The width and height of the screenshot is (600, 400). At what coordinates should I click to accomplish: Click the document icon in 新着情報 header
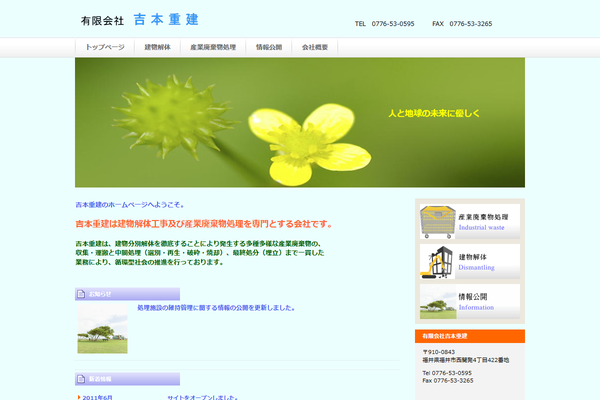[x=81, y=379]
